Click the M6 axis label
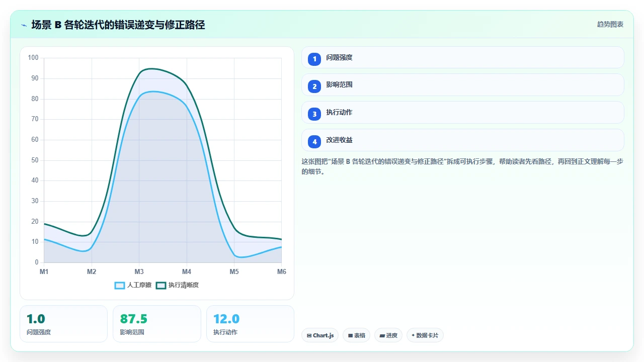Image resolution: width=644 pixels, height=362 pixels. [x=281, y=271]
